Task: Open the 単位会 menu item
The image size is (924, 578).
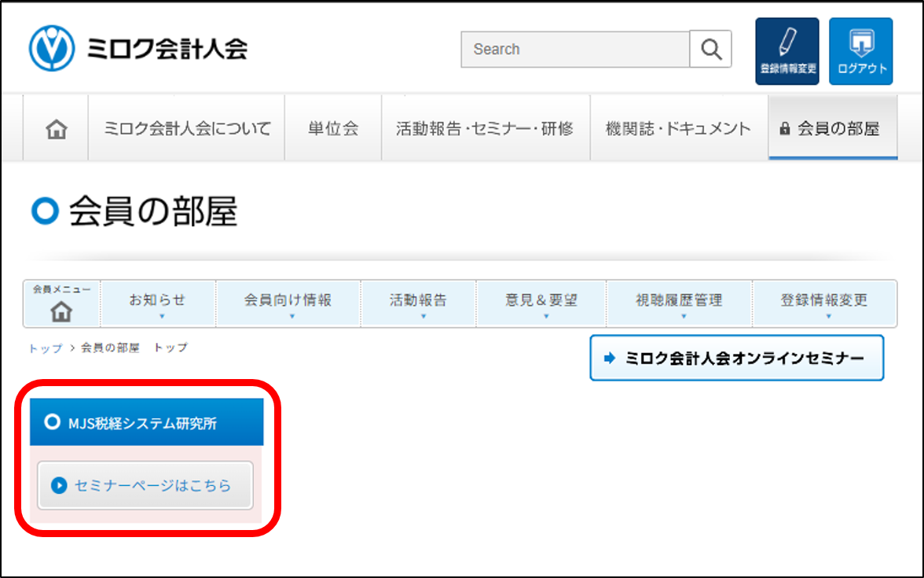Action: tap(333, 128)
